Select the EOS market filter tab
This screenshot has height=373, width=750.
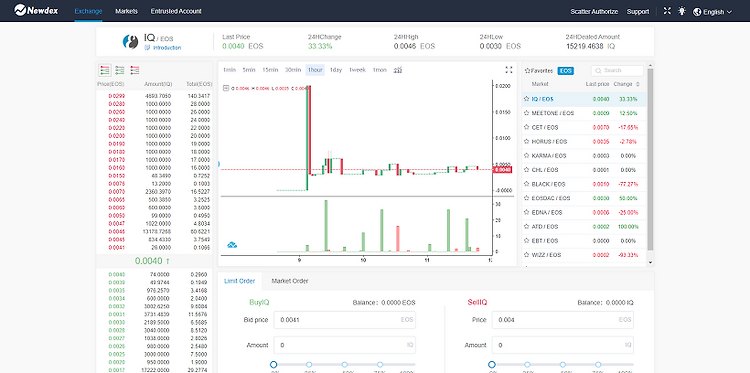[565, 71]
